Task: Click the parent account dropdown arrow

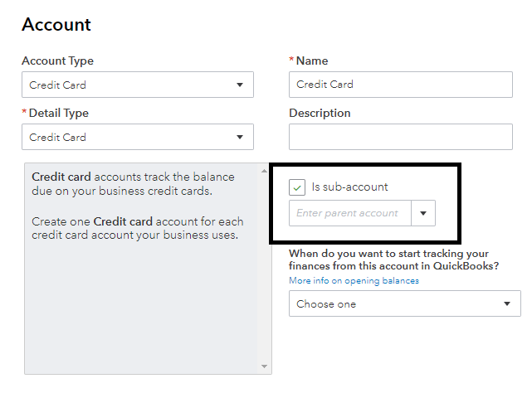Action: [x=423, y=213]
